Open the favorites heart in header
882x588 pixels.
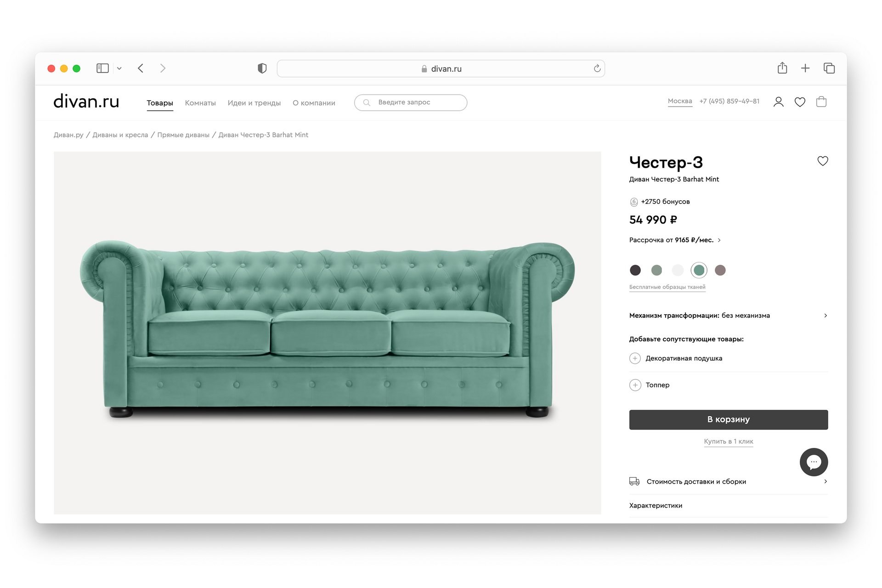click(800, 102)
